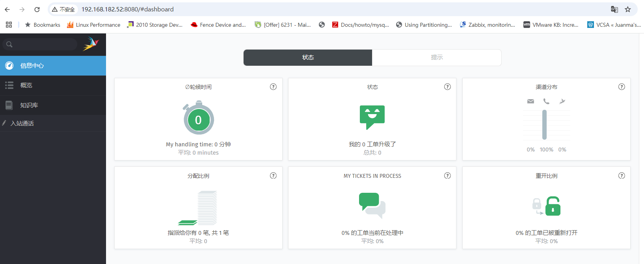The image size is (644, 264).
Task: Click text '0% 的工单当前在处理中'
Action: 372,233
